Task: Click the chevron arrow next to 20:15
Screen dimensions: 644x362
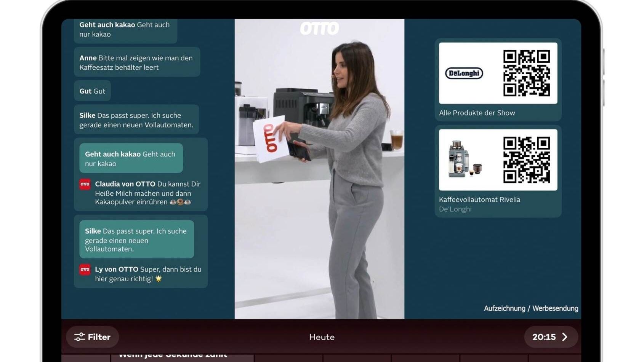Action: pyautogui.click(x=565, y=337)
